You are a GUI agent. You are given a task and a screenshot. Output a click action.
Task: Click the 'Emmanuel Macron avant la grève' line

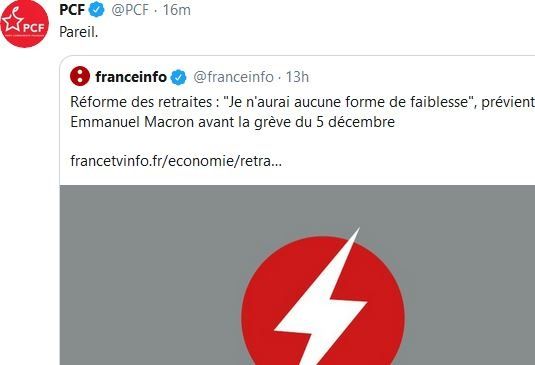coord(233,122)
